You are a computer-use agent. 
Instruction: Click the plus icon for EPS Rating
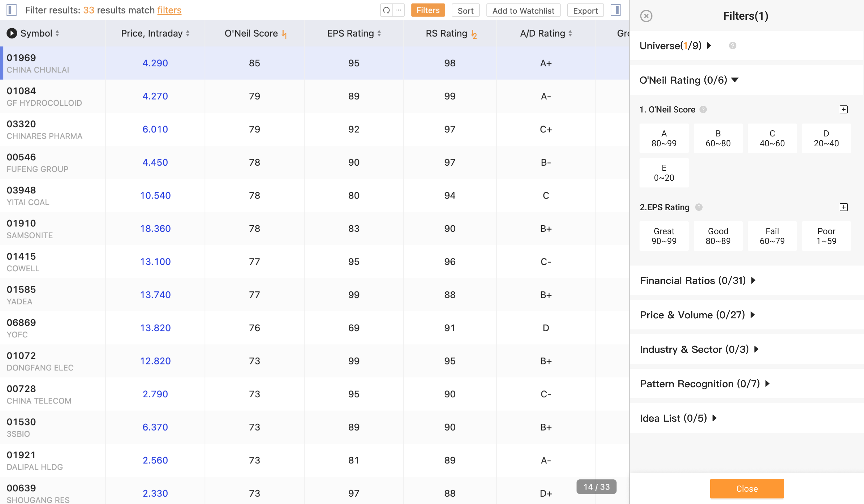(843, 207)
